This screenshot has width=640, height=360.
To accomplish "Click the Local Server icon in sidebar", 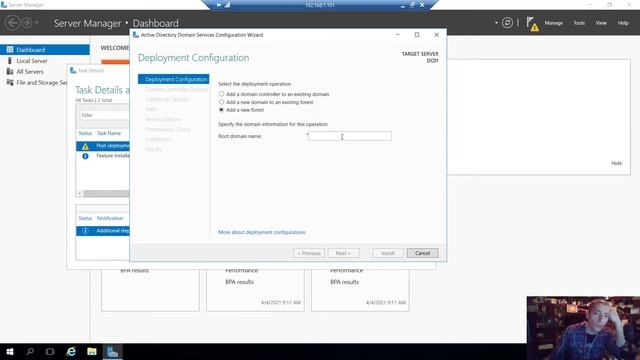I will click(x=10, y=60).
